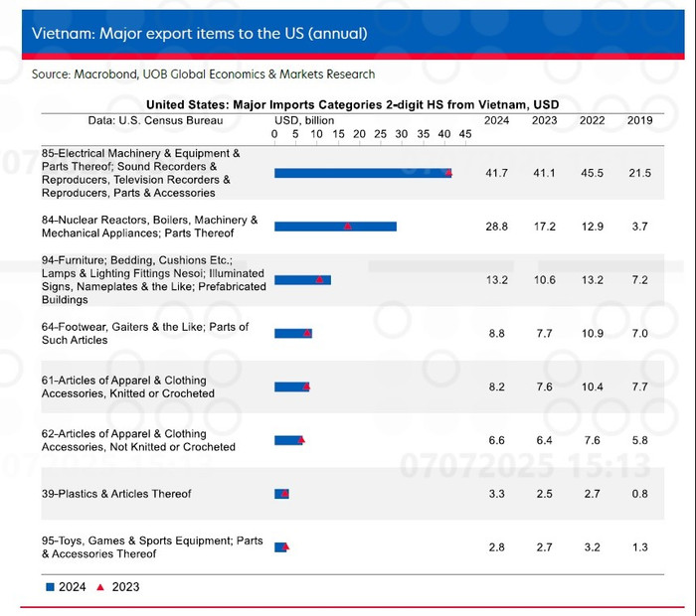Select the 2024 column header
The width and height of the screenshot is (696, 616).
496,120
